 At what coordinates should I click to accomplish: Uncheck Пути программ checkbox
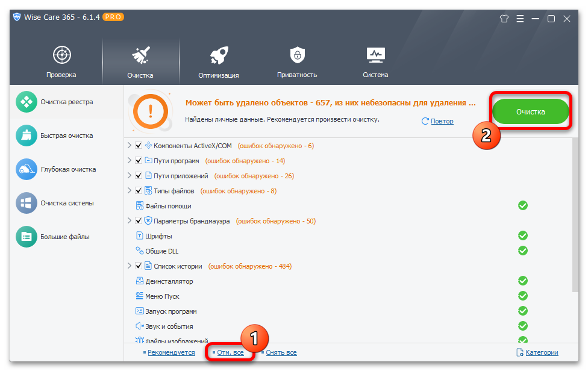coord(139,160)
